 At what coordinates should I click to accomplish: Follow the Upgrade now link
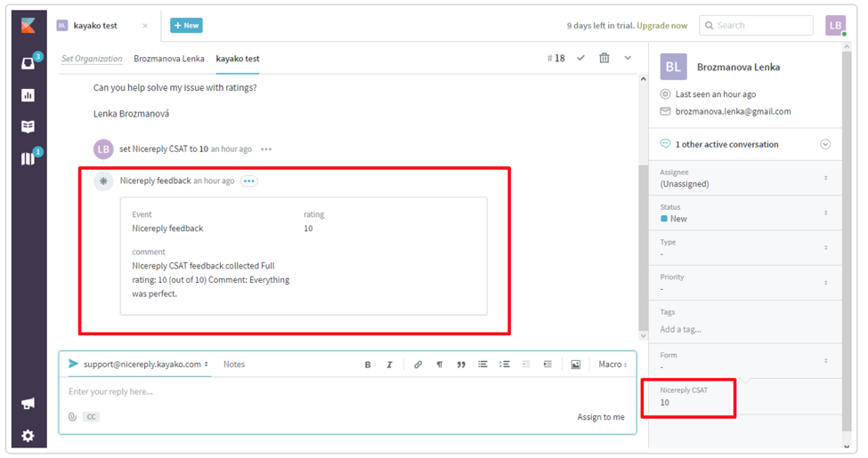[x=661, y=26]
